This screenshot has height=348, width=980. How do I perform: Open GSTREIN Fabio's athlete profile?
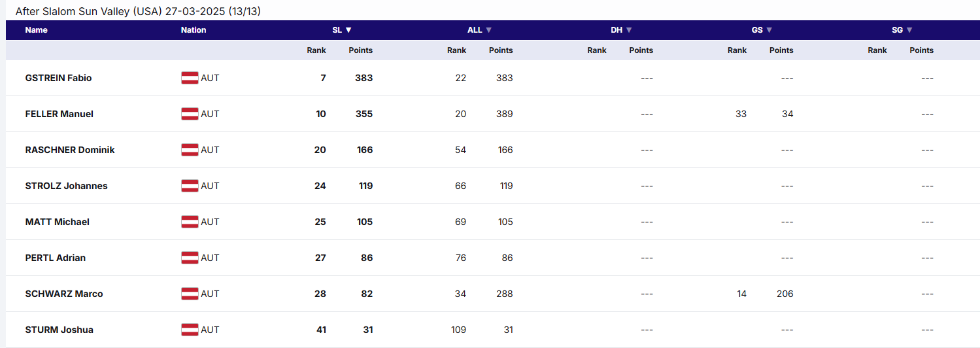pos(58,78)
